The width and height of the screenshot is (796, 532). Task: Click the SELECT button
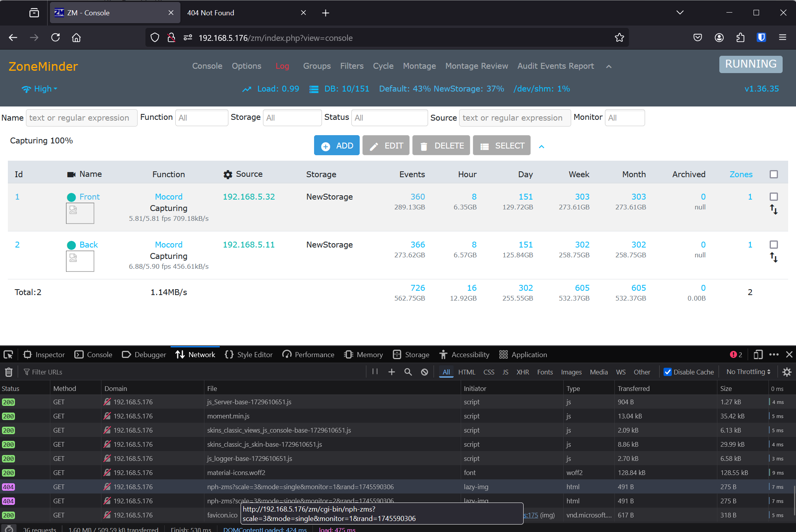(502, 145)
